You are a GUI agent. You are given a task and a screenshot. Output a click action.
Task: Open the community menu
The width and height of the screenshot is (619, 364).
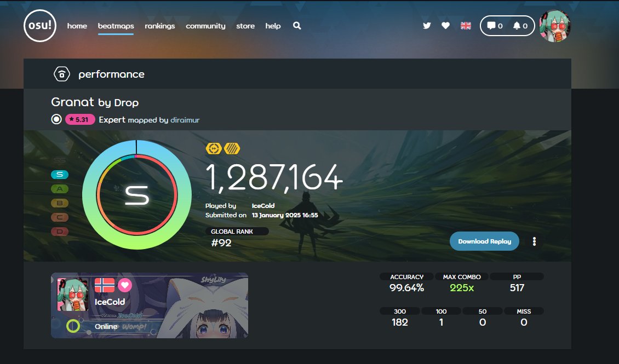tap(205, 26)
